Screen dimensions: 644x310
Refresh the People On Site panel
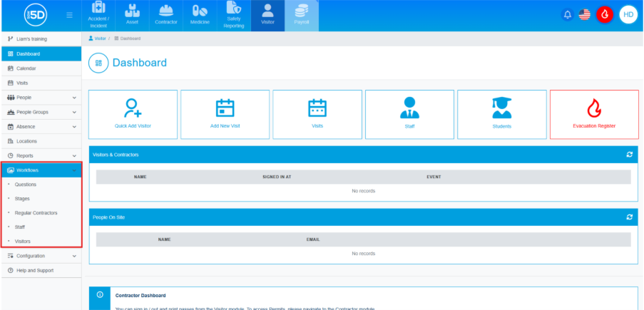(629, 217)
